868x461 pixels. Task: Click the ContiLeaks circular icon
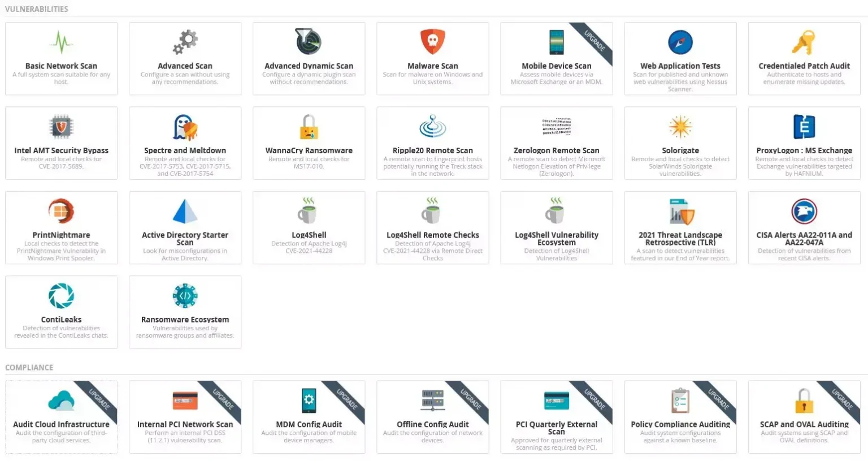61,296
